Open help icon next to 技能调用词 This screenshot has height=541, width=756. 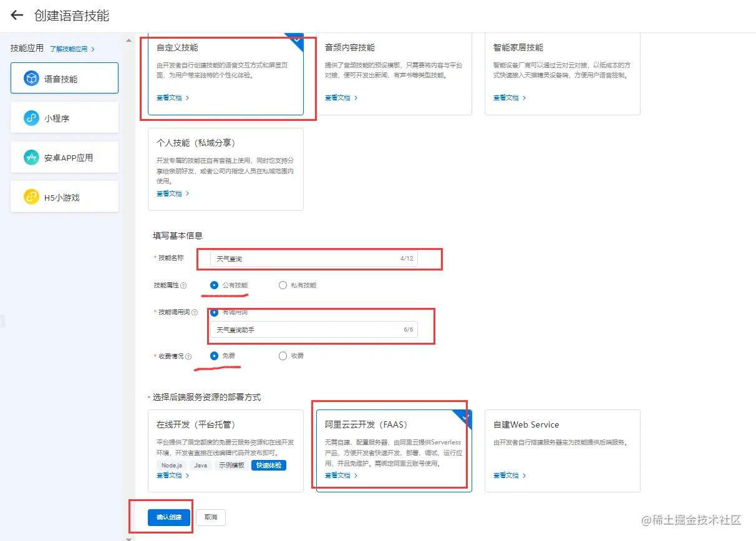[x=195, y=312]
